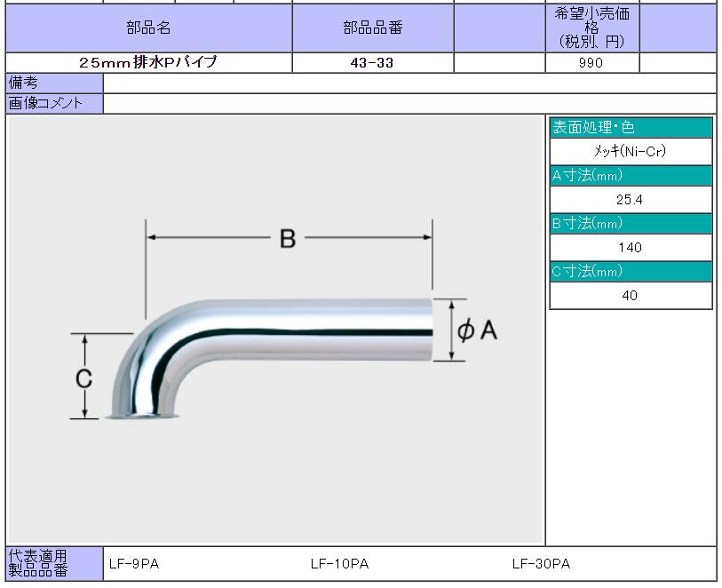
Task: Open applicable product LF-9PA
Action: 134,564
